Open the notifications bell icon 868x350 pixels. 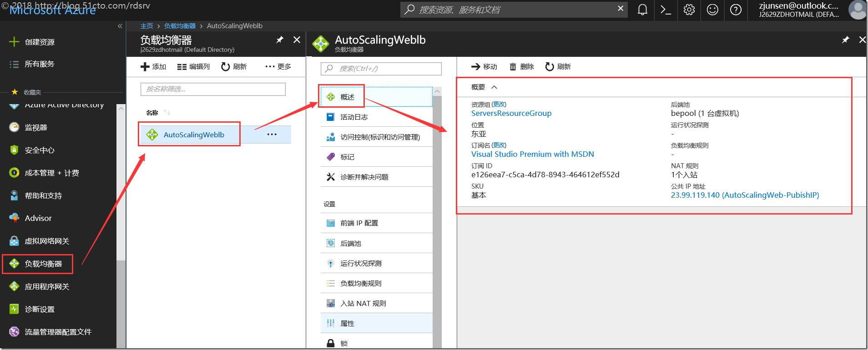pyautogui.click(x=642, y=10)
